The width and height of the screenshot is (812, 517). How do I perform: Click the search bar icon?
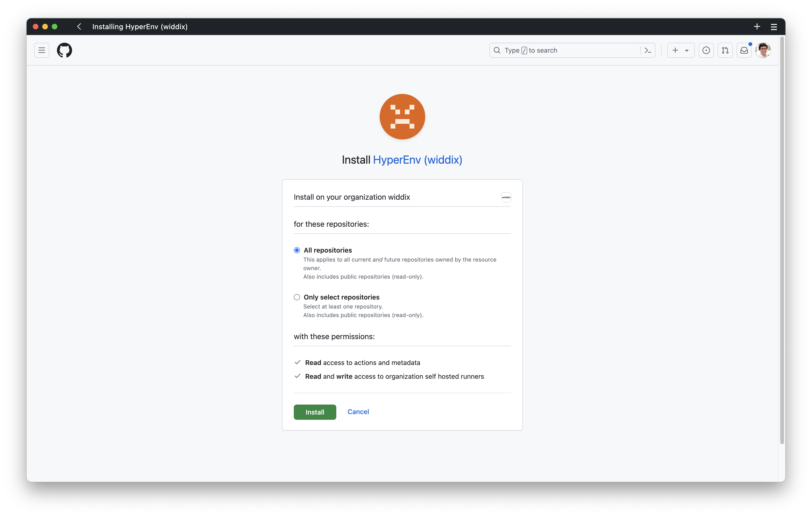(x=496, y=50)
